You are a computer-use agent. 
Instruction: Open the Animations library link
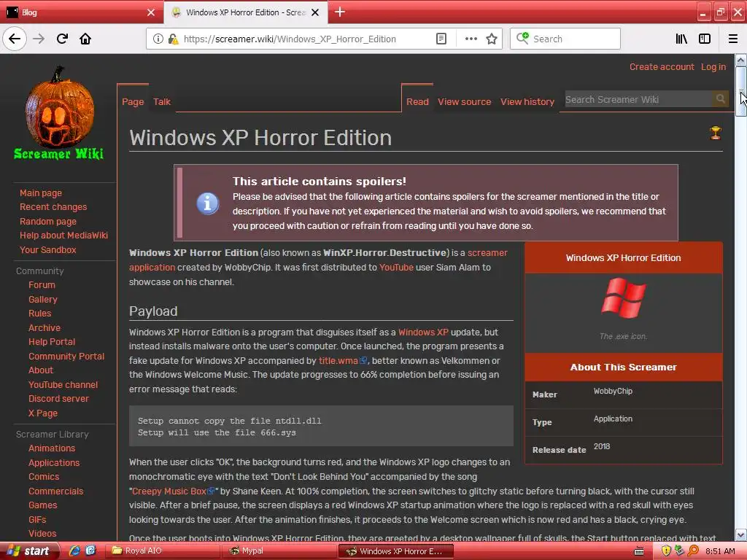coord(52,448)
